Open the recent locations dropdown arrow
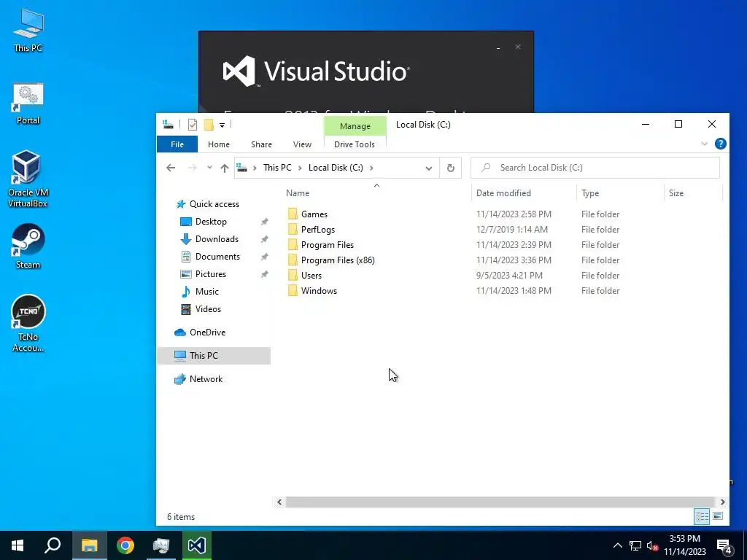Viewport: 747px width, 560px height. pos(209,168)
